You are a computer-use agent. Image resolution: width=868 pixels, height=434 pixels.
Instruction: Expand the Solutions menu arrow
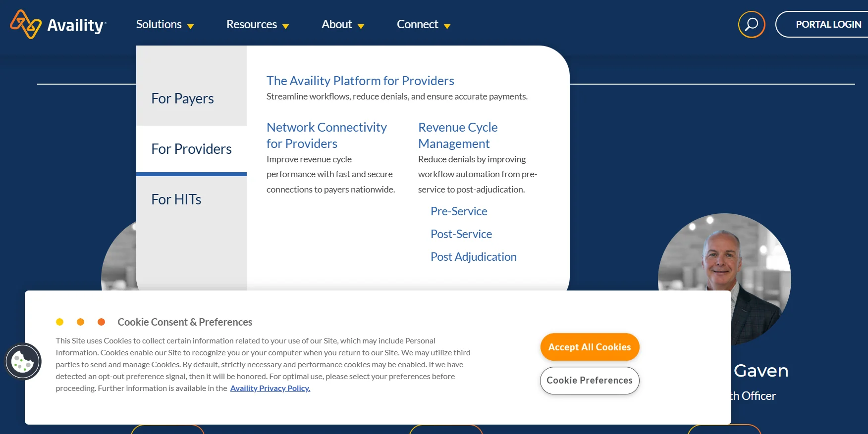[x=190, y=26]
